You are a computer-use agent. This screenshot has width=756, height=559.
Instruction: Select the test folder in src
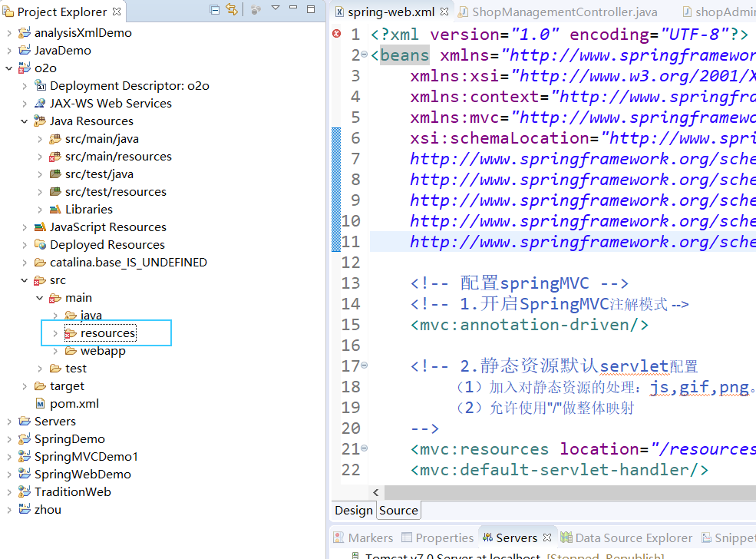pos(76,369)
